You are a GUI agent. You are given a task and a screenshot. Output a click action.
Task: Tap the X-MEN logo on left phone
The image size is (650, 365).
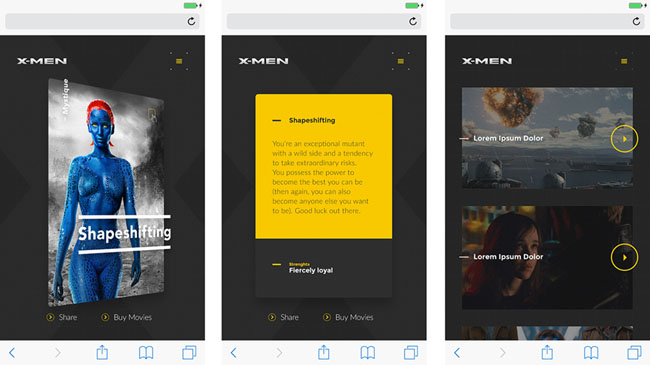[x=42, y=61]
